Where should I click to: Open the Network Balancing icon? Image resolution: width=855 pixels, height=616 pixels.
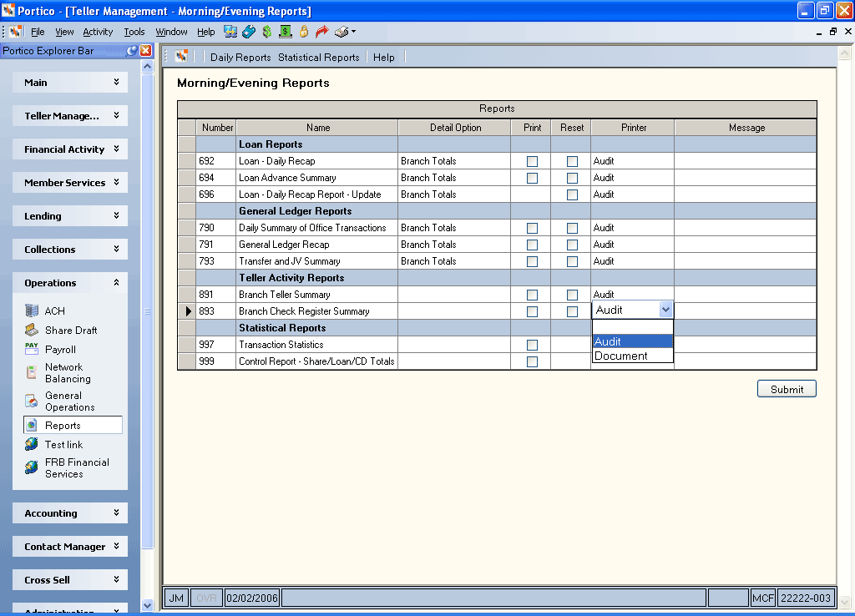(33, 373)
